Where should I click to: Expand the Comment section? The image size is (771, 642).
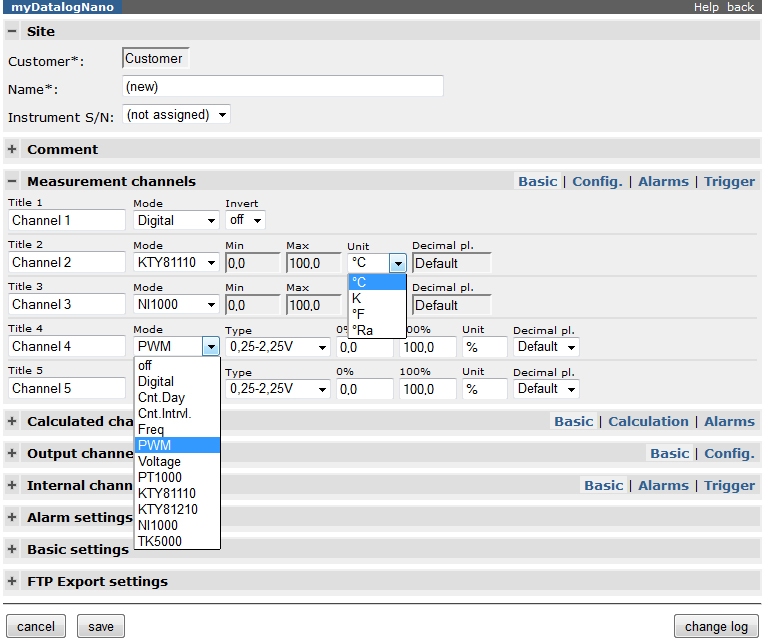(12, 149)
